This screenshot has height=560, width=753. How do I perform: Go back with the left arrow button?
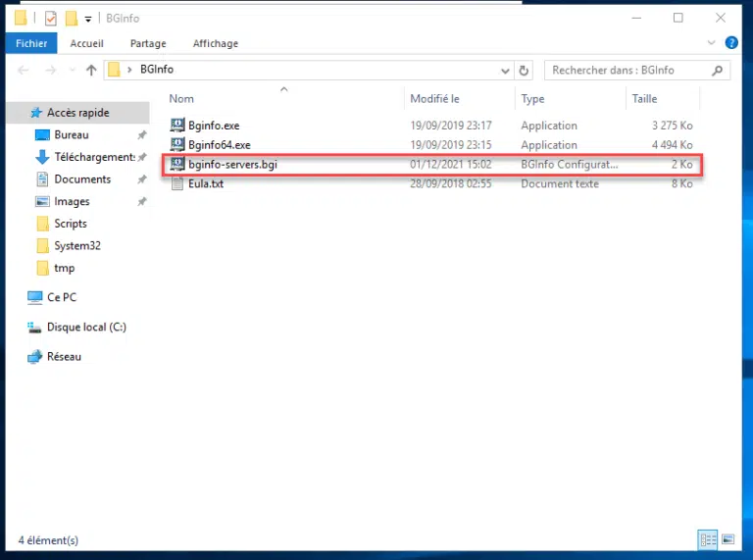[x=24, y=70]
